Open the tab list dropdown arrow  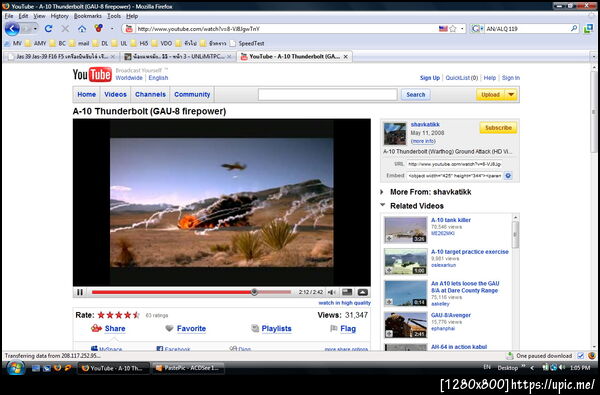593,56
